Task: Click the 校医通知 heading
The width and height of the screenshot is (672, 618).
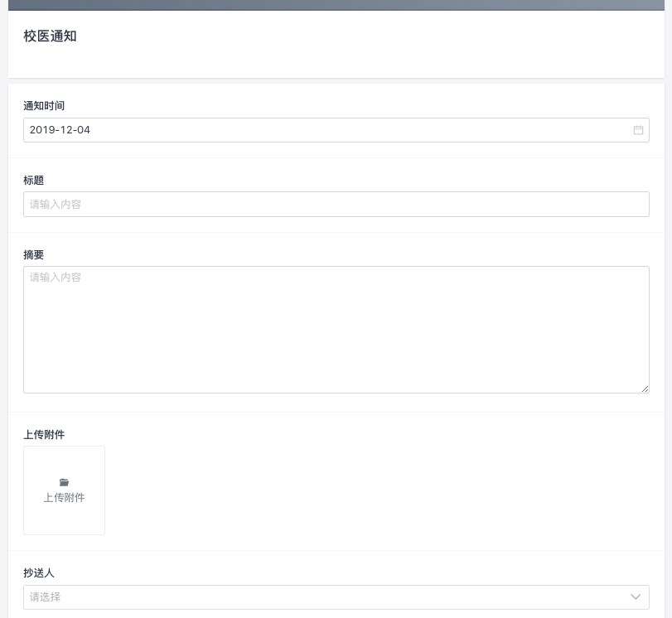Action: coord(51,36)
